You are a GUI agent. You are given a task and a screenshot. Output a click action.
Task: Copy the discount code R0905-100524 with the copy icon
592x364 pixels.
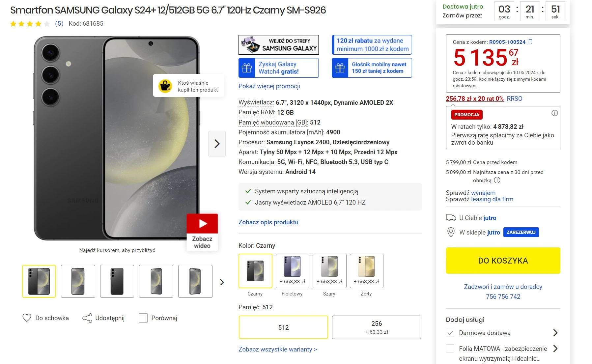530,42
